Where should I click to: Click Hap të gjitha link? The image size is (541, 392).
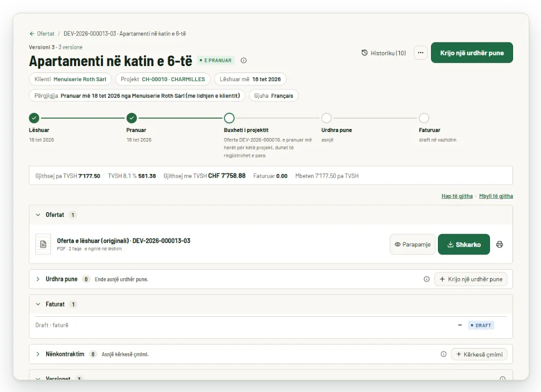pos(457,196)
